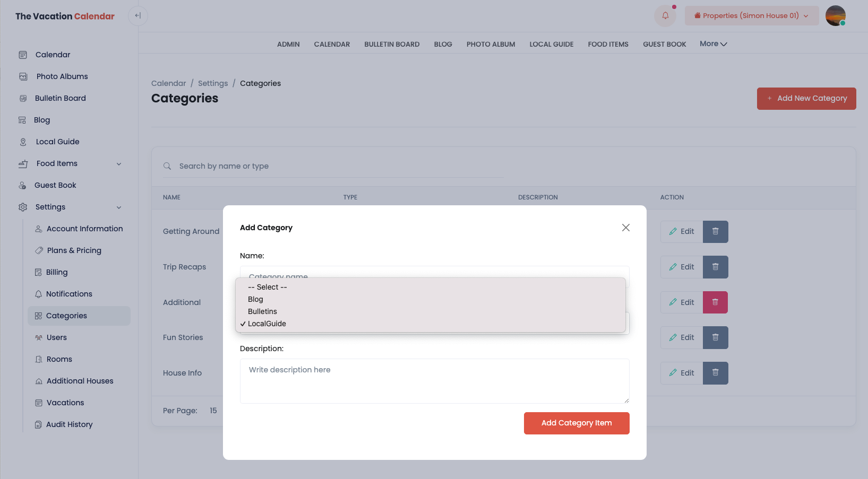Image resolution: width=868 pixels, height=479 pixels.
Task: Pick the checked LocalGuide option
Action: click(x=267, y=324)
